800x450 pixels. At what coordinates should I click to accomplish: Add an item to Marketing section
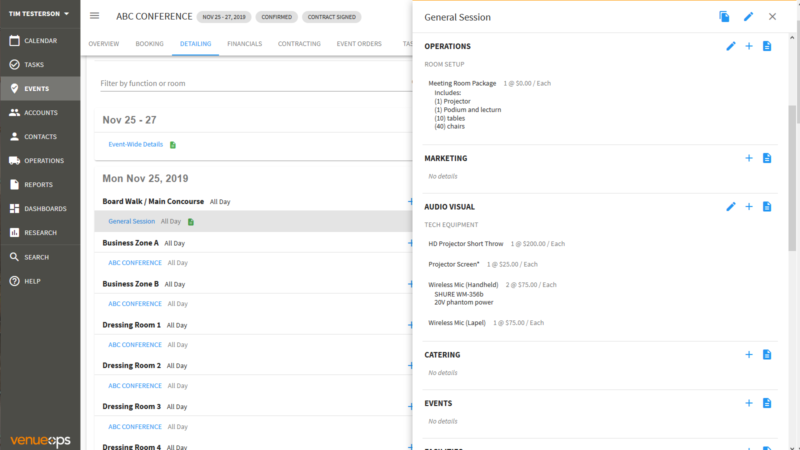click(x=748, y=158)
